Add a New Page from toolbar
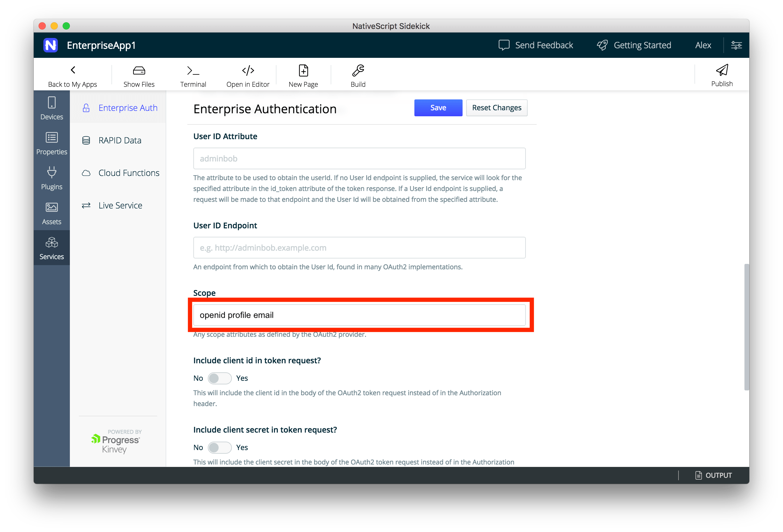The height and width of the screenshot is (532, 783). [303, 71]
